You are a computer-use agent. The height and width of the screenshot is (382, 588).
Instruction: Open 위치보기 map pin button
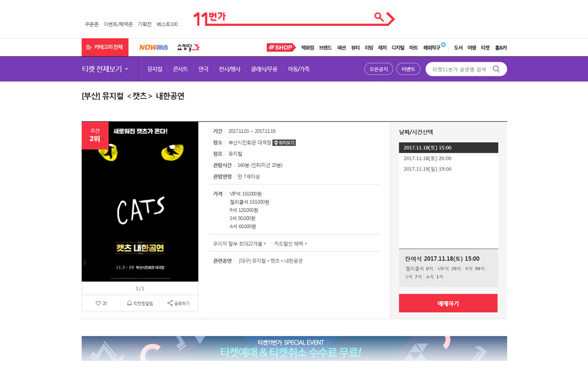pos(284,143)
